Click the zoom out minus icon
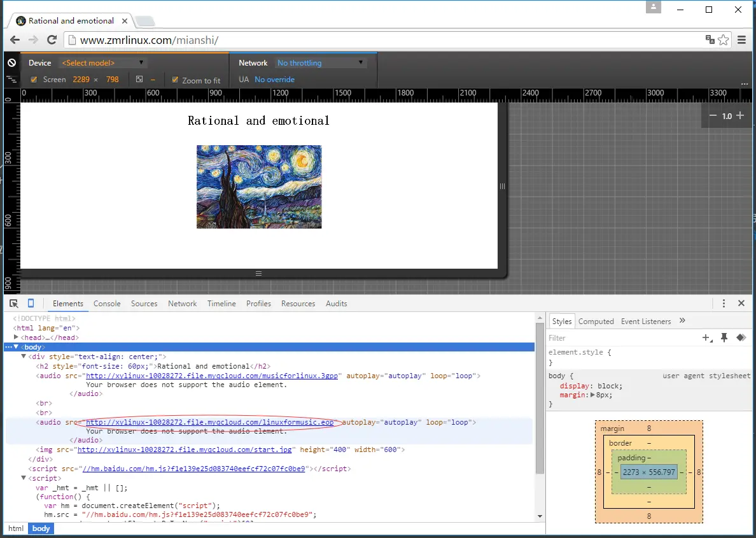756x538 pixels. 713,116
